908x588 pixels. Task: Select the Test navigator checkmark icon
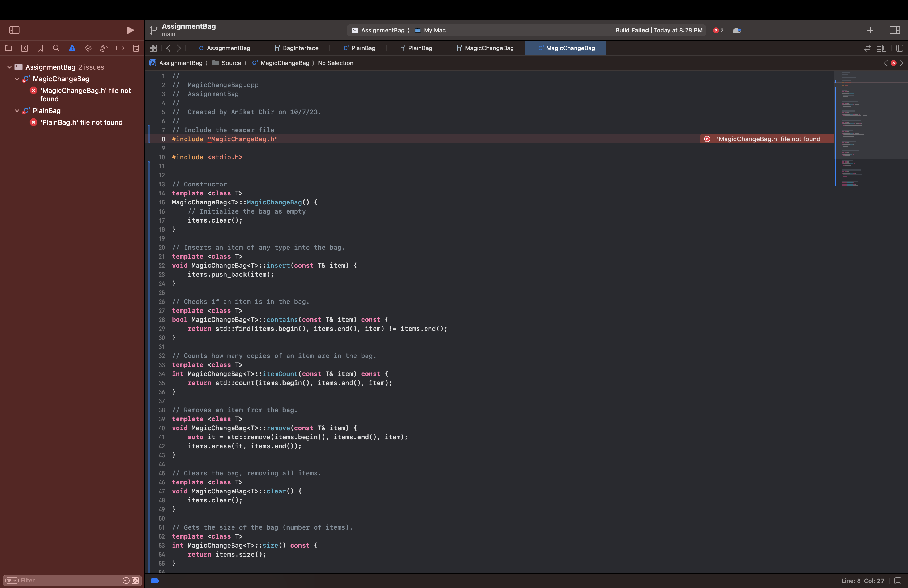[88, 48]
